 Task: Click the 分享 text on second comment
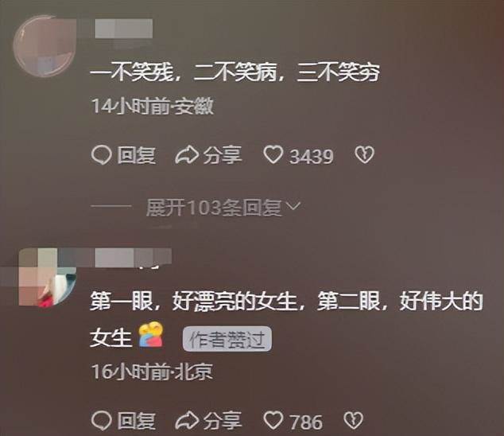coord(223,421)
